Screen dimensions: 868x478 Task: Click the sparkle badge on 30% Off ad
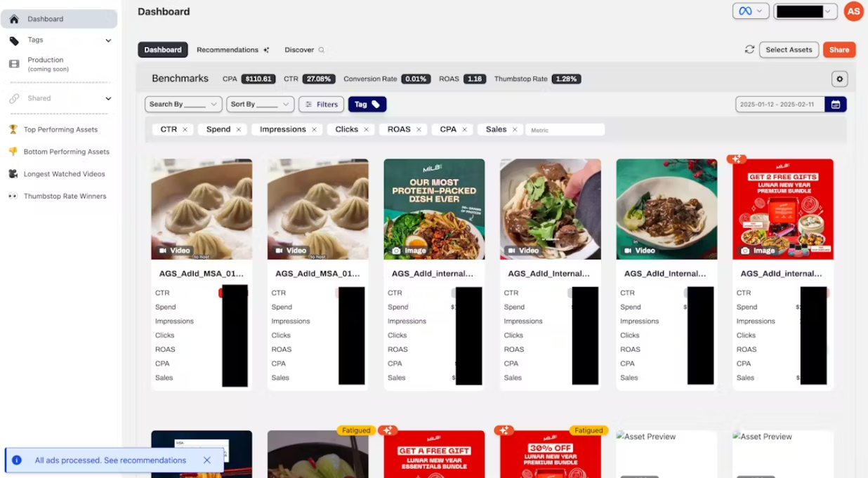[x=504, y=430]
